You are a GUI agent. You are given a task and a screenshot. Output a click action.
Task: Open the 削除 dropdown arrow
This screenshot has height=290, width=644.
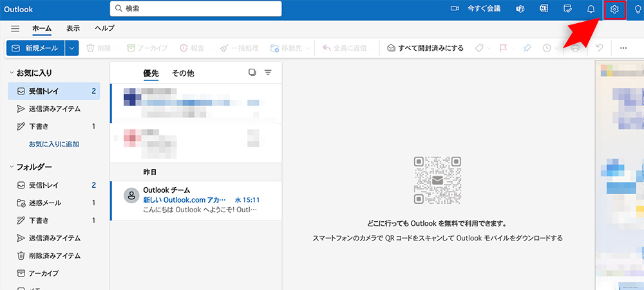coord(117,48)
